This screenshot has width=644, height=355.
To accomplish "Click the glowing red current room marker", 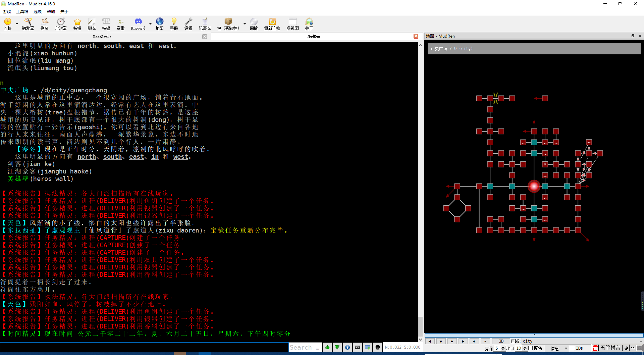I will pos(534,186).
